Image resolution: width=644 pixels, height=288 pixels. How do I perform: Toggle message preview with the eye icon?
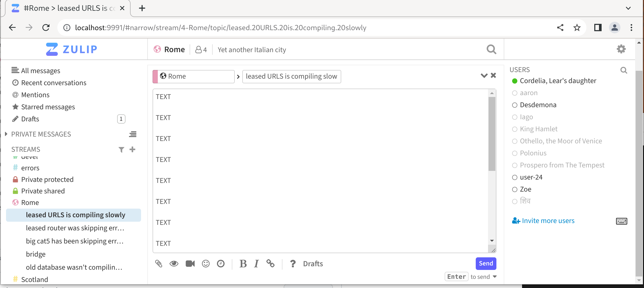[174, 264]
